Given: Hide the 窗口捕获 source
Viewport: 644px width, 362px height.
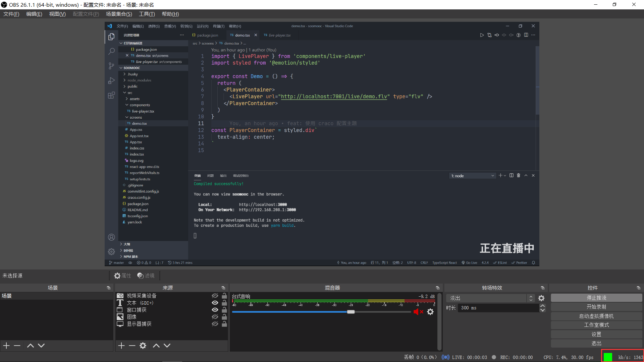Looking at the screenshot, I should 215,310.
